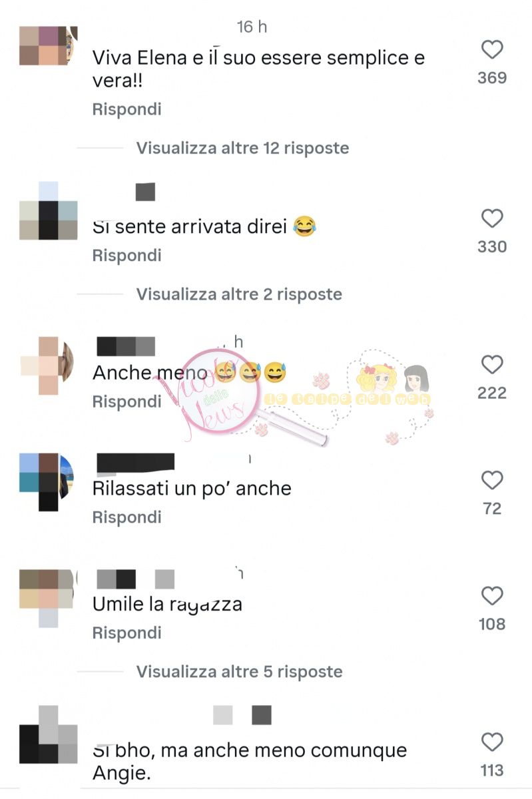Screen dimensions: 532x799
Task: Like the comment with 369 likes
Action: pyautogui.click(x=492, y=50)
